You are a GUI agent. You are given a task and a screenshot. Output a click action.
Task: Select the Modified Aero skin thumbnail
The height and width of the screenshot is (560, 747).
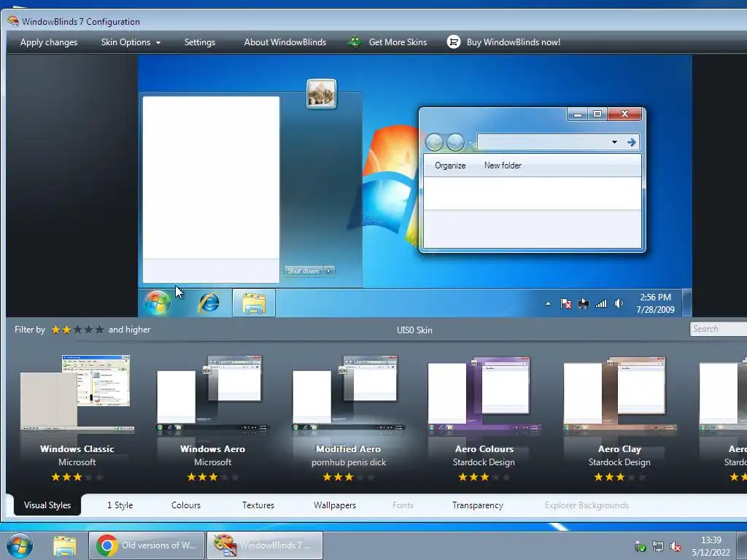click(x=348, y=393)
